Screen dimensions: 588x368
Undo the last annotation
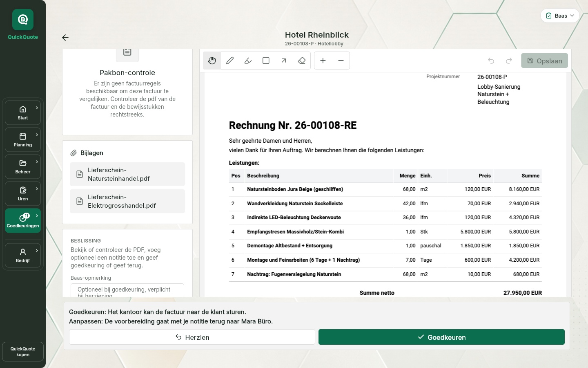click(x=491, y=61)
